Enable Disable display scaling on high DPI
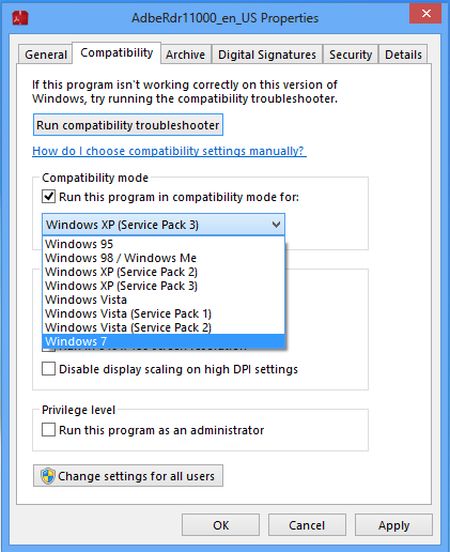The image size is (450, 552). [x=49, y=369]
